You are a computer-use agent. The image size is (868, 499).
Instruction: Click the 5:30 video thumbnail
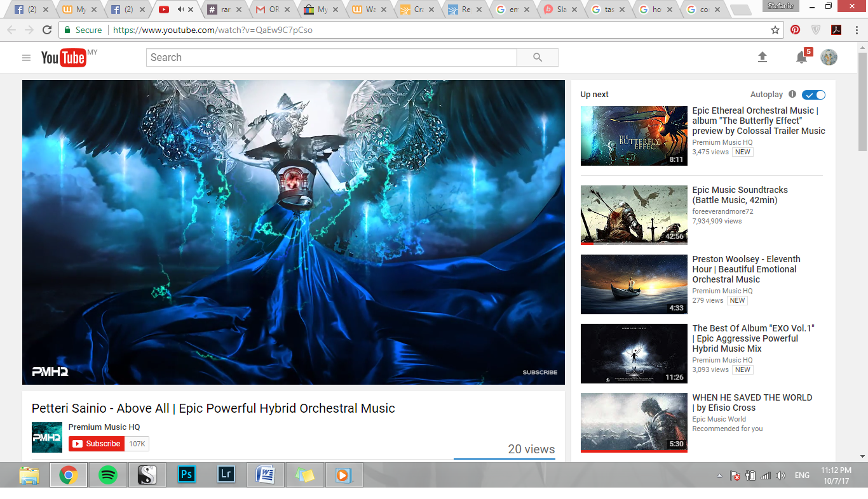634,422
